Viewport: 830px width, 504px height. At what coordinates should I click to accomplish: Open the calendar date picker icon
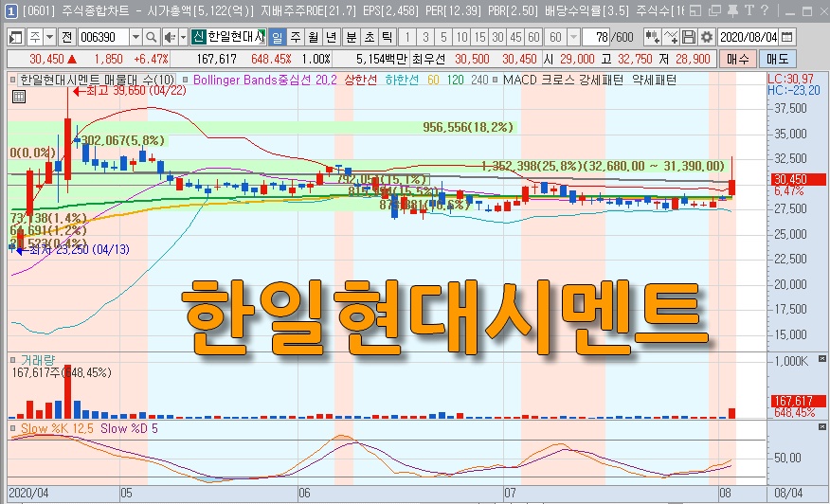click(x=787, y=37)
